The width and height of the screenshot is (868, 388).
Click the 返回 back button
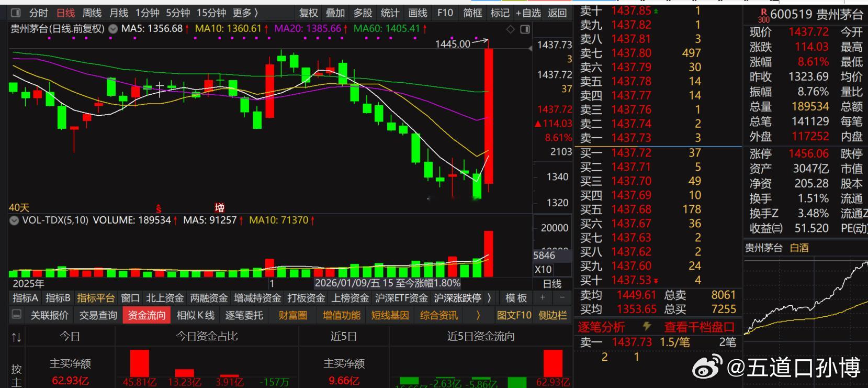pos(557,13)
